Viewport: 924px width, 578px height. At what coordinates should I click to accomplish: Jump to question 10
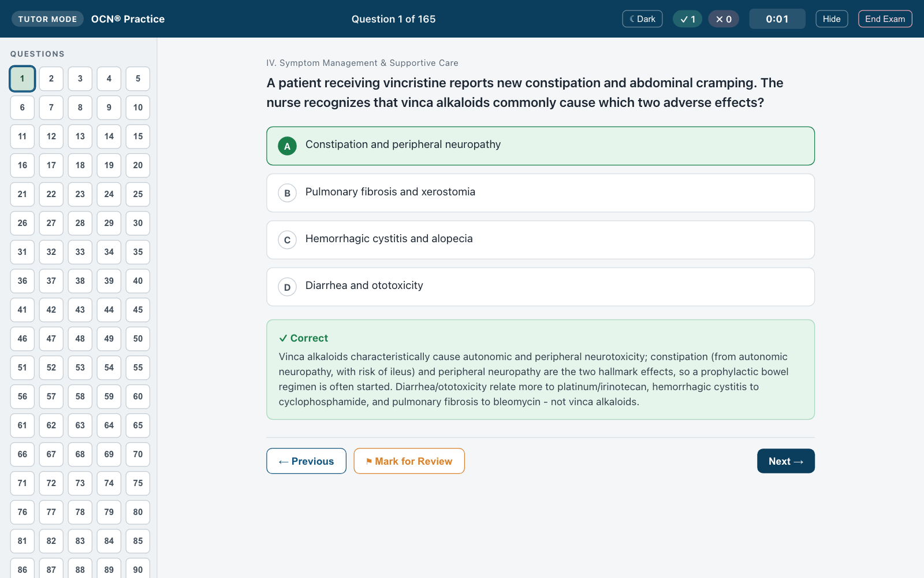[138, 108]
